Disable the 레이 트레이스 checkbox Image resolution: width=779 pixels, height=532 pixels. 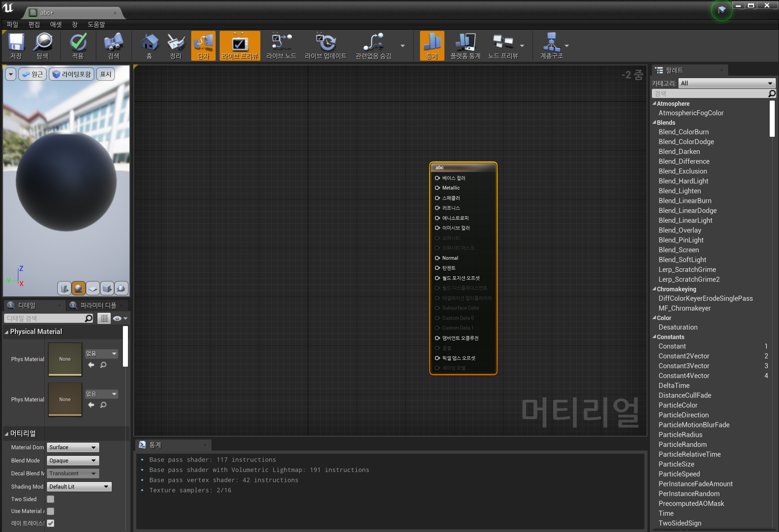pyautogui.click(x=51, y=523)
